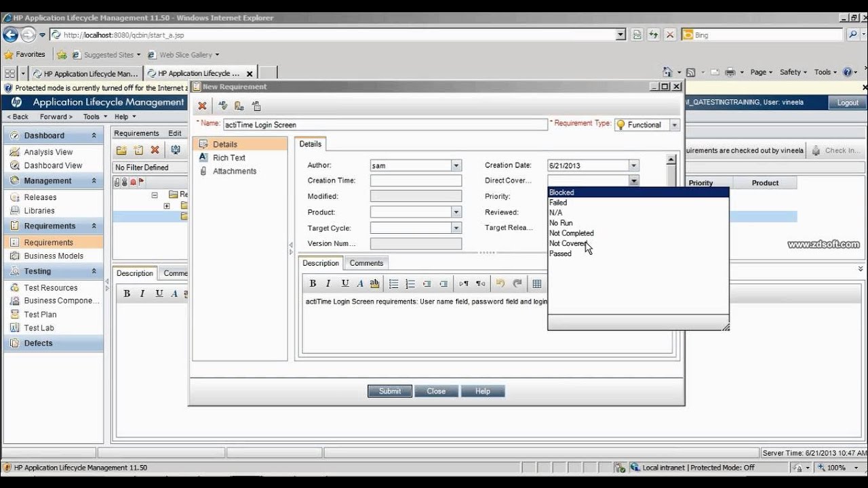This screenshot has height=488, width=868.
Task: Expand the child folder plus node in tree
Action: click(x=167, y=205)
